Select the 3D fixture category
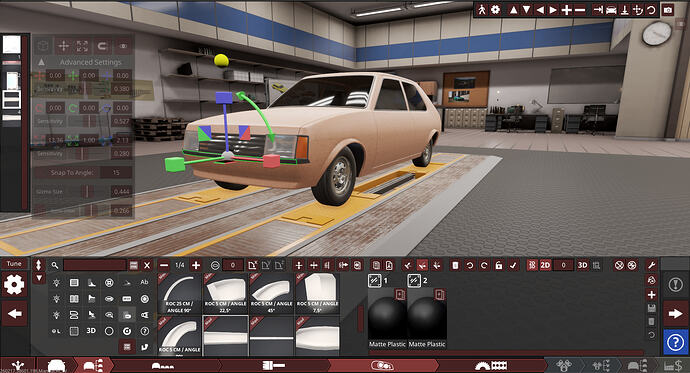Viewport: 690px width, 373px height. (91, 331)
